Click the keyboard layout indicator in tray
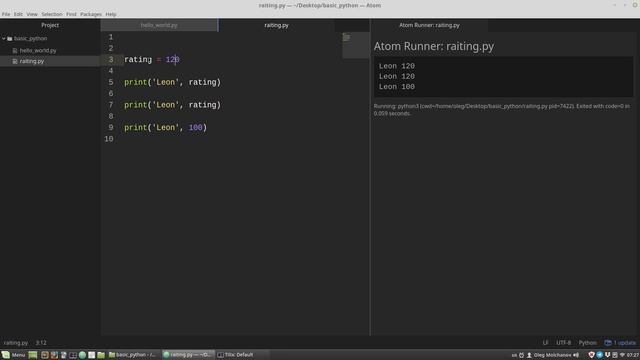640x360 pixels. coord(514,355)
